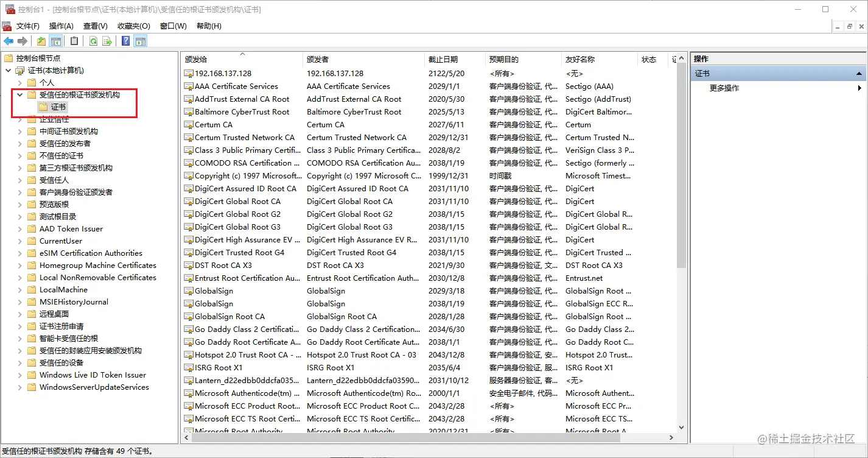The image size is (868, 458).
Task: Expand the CurrentUser tree node
Action: tap(20, 241)
